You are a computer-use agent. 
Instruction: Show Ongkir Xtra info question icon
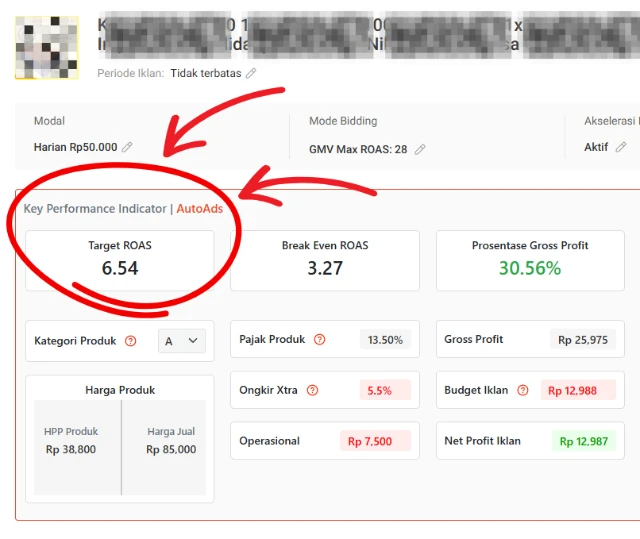(x=312, y=390)
